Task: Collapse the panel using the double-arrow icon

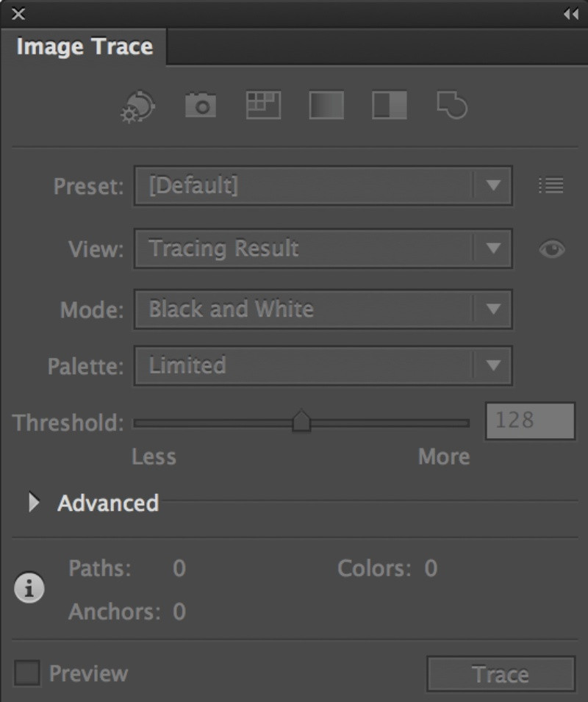Action: [x=571, y=14]
